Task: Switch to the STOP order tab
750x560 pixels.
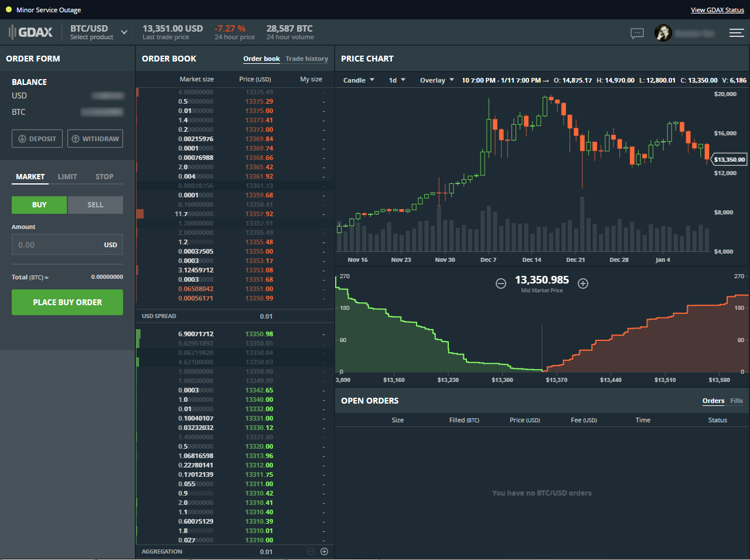Action: [x=104, y=176]
